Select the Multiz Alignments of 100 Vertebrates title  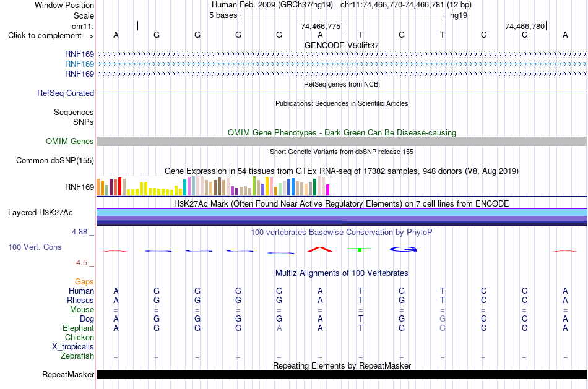point(342,273)
